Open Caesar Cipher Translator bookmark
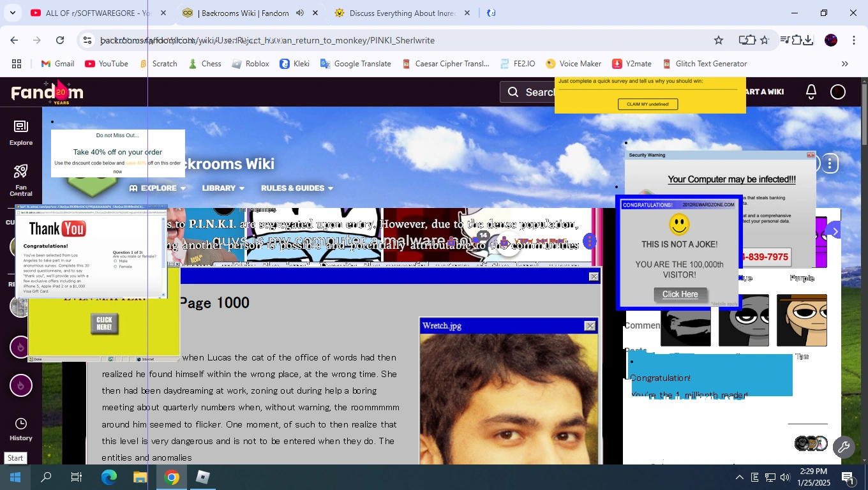The height and width of the screenshot is (490, 868). click(445, 64)
